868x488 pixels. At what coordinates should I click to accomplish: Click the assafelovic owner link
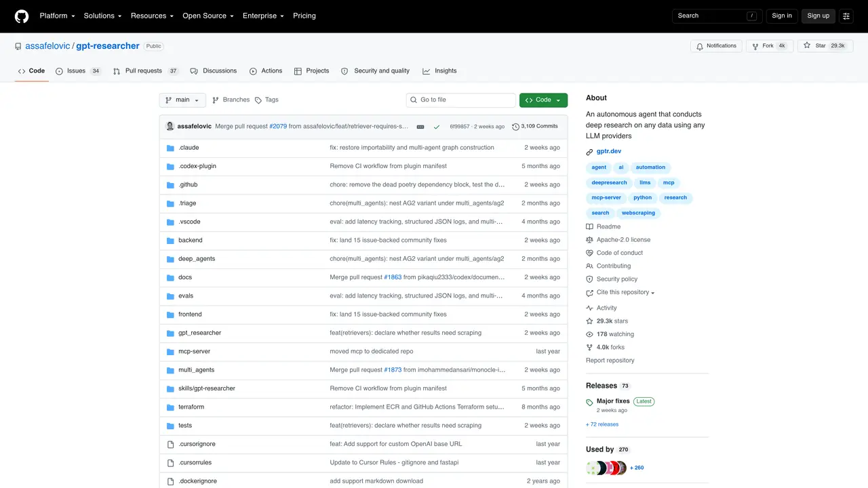pos(47,46)
